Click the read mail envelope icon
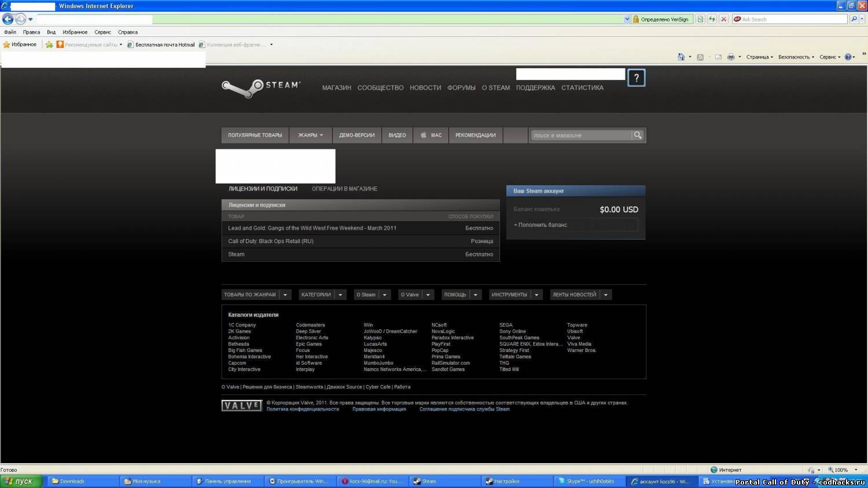This screenshot has height=488, width=868. pyautogui.click(x=718, y=57)
